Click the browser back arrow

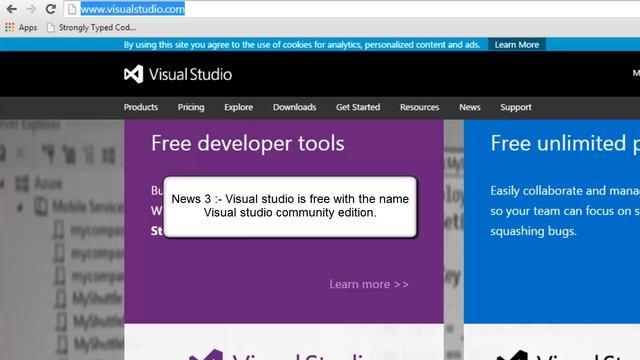11,9
